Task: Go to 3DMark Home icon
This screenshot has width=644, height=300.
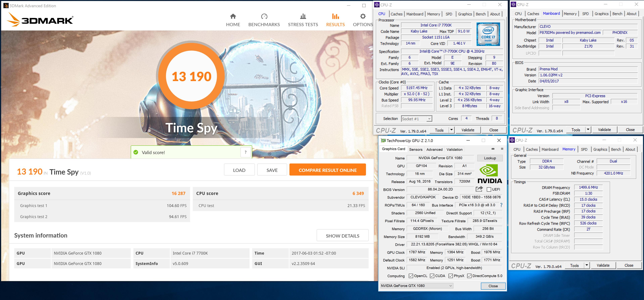Action: click(x=233, y=16)
